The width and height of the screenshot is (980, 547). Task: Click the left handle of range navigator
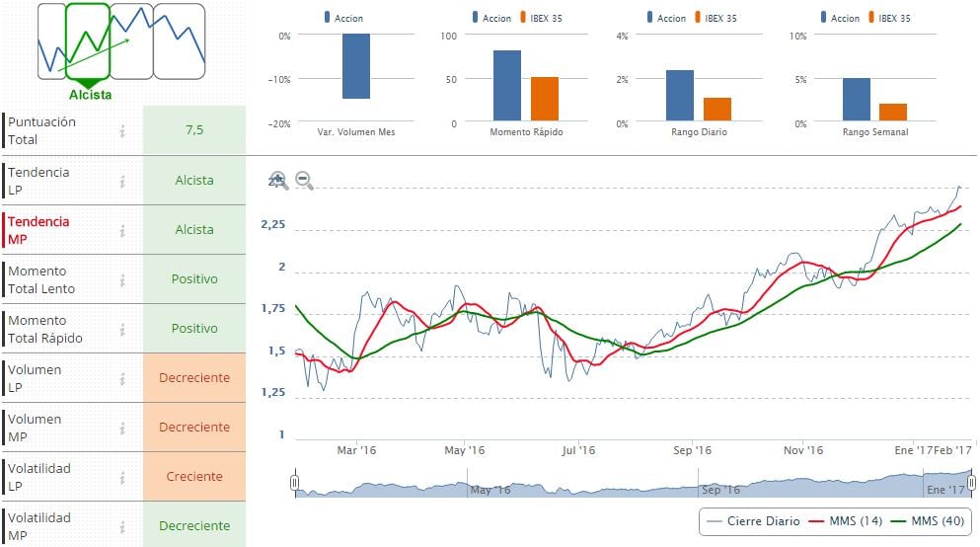pos(294,483)
